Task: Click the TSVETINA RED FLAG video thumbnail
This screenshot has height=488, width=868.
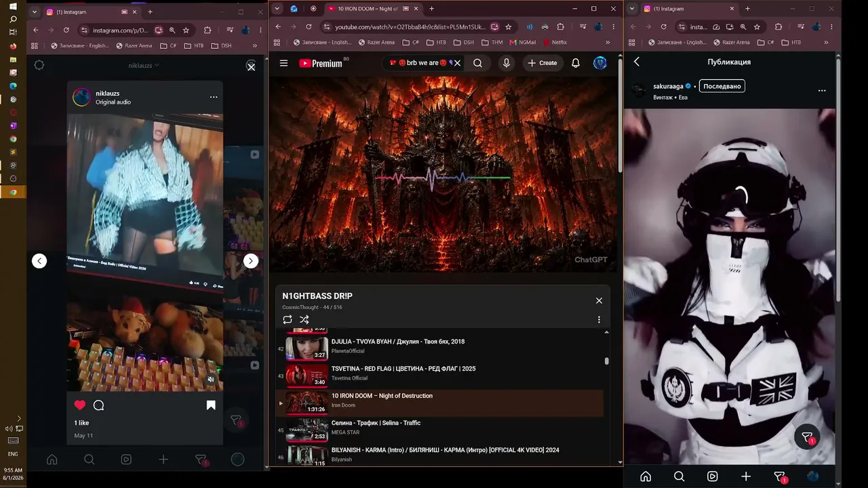Action: pyautogui.click(x=307, y=375)
